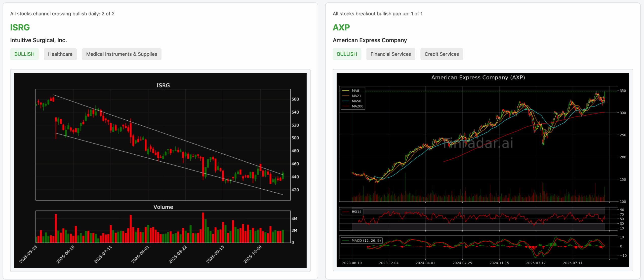
Task: Click the Credit Services tag
Action: [441, 54]
